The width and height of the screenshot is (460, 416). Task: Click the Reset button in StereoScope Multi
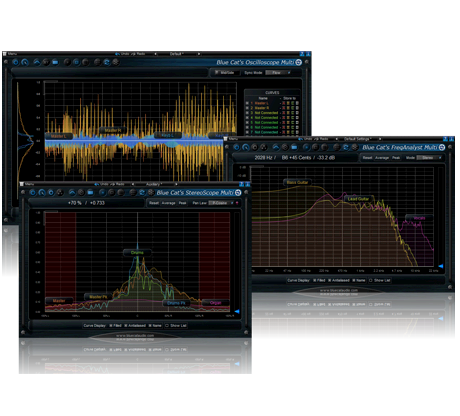(x=154, y=203)
